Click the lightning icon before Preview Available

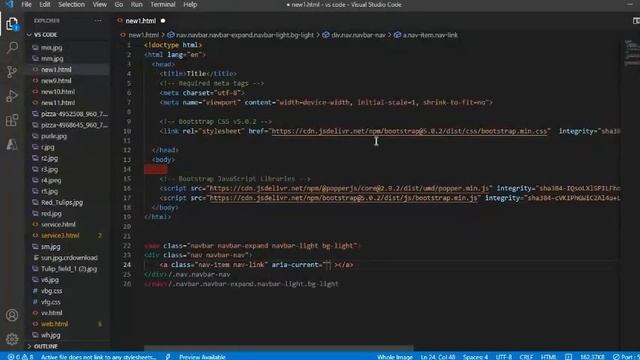pos(168,357)
